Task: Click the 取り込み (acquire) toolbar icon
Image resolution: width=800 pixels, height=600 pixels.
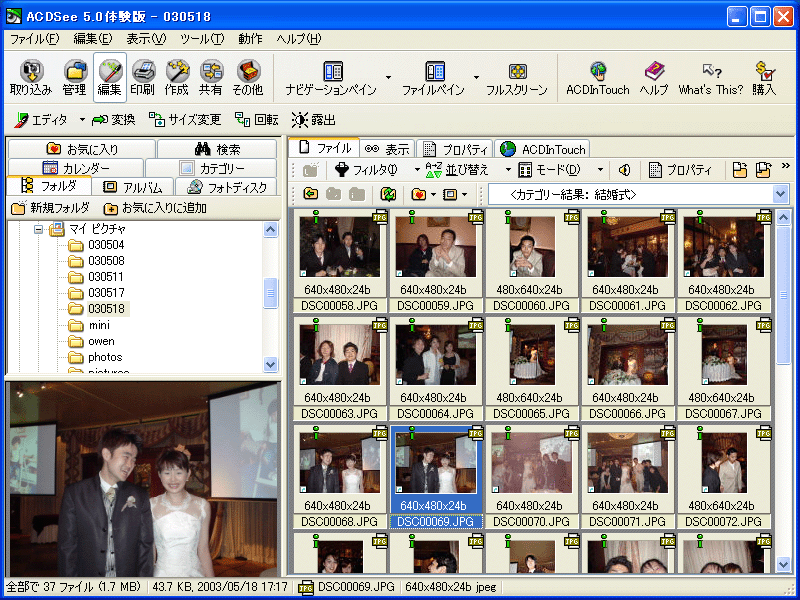Action: tap(31, 78)
